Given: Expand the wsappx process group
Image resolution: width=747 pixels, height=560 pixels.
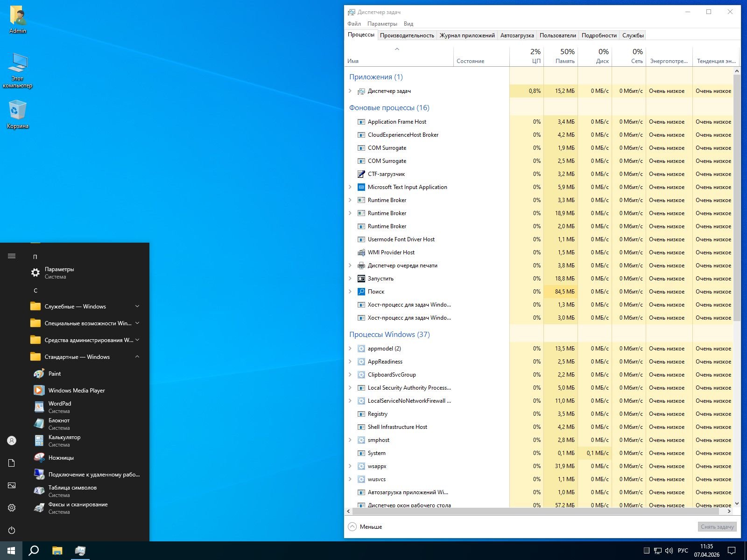Looking at the screenshot, I should coord(350,466).
